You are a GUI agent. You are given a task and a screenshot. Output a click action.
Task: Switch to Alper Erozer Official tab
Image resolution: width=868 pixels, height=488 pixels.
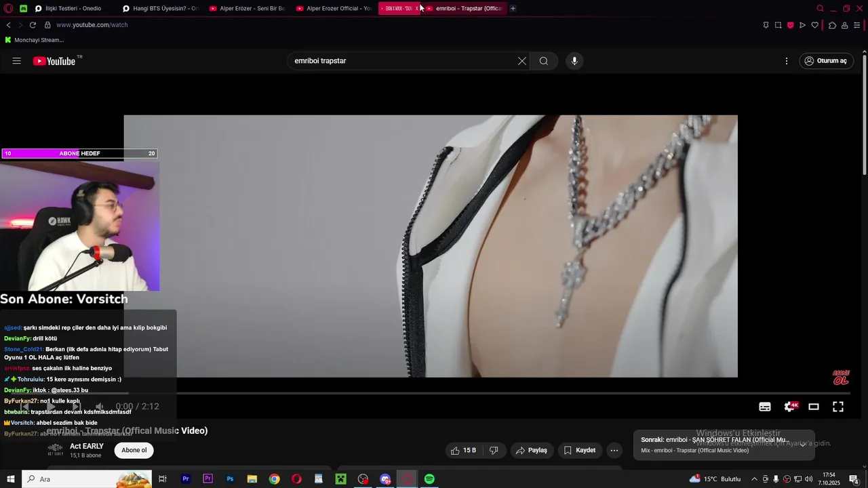pos(334,8)
